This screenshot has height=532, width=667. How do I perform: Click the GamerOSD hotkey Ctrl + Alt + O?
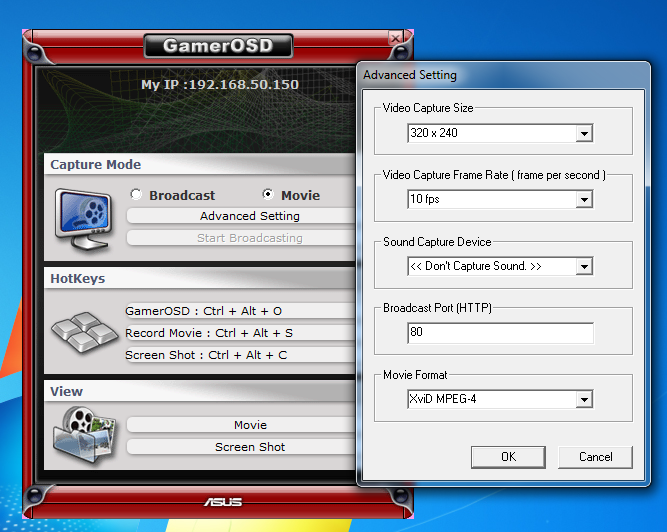(240, 311)
